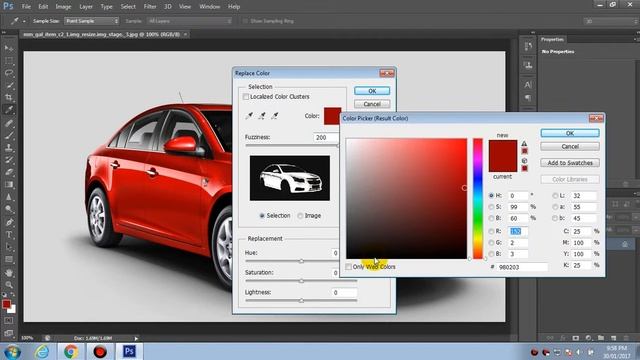Viewport: 640px width, 360px height.
Task: Open the Image menu
Action: tap(63, 7)
